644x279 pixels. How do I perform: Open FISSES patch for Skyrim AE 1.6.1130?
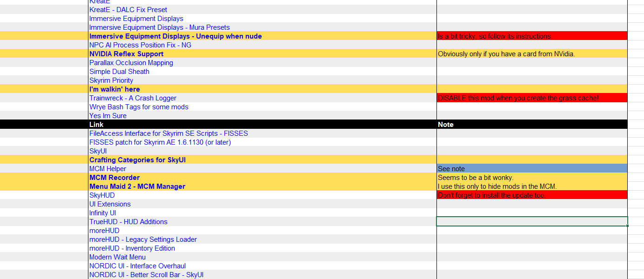pos(160,142)
